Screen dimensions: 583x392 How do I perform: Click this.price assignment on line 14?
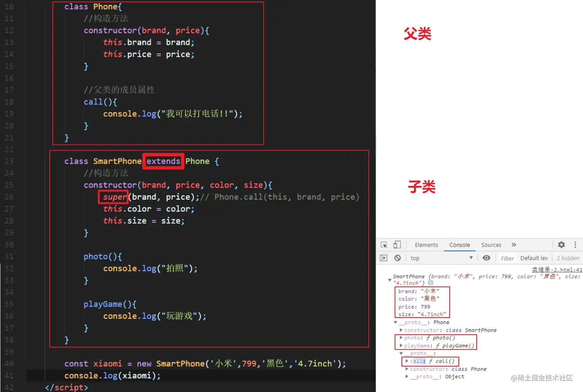(148, 54)
